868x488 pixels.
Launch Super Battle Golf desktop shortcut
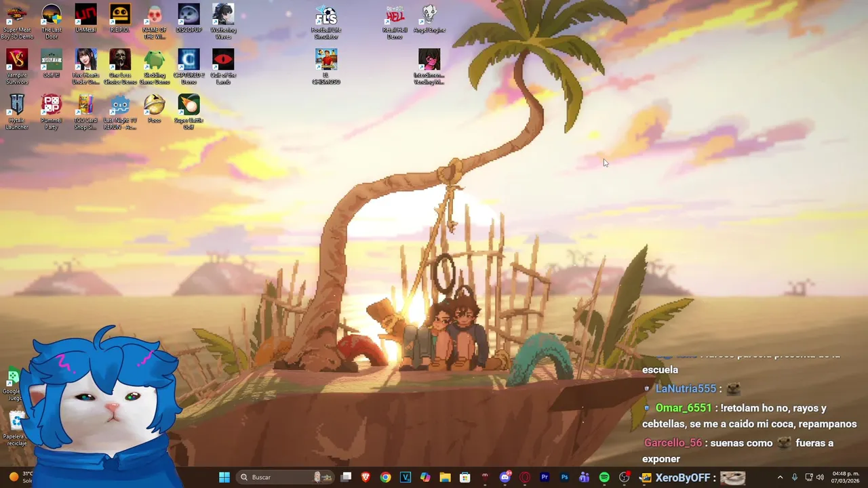(x=189, y=112)
